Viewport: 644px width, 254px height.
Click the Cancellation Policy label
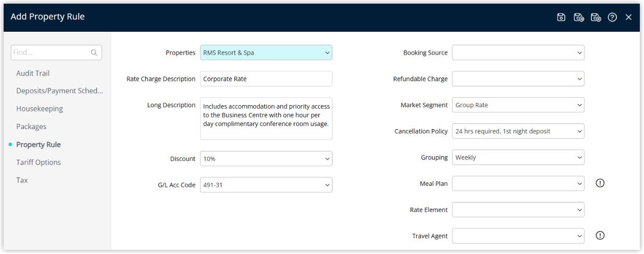[x=421, y=132]
